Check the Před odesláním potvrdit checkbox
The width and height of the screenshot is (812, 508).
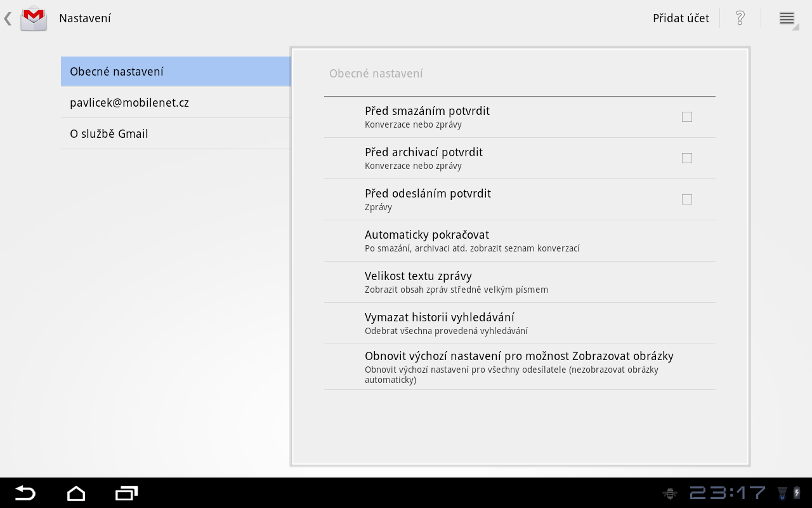click(x=686, y=199)
